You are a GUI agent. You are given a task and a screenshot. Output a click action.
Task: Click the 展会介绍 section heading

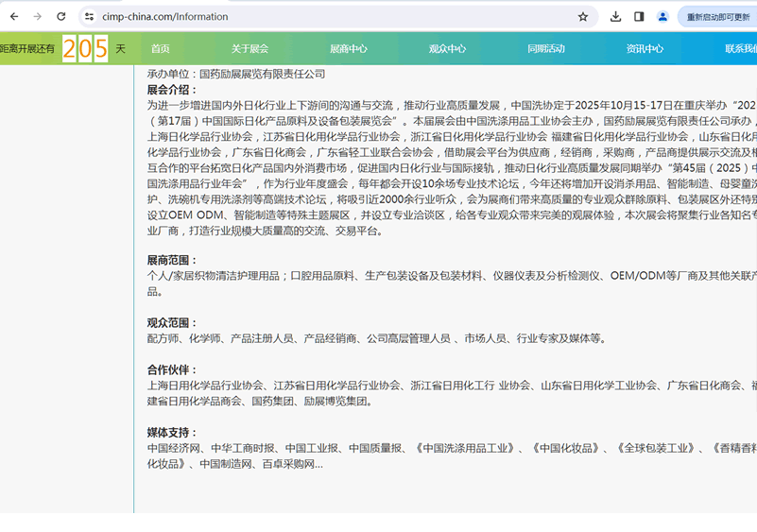tap(172, 90)
